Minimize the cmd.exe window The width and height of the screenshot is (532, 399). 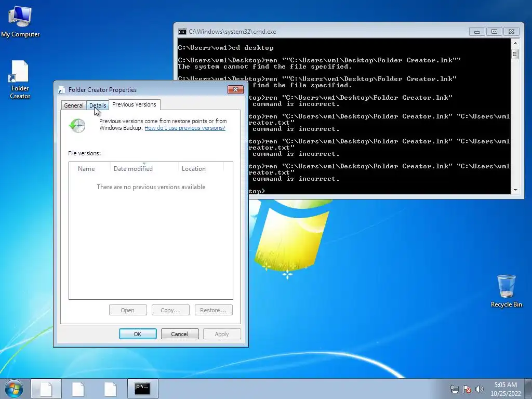click(477, 32)
